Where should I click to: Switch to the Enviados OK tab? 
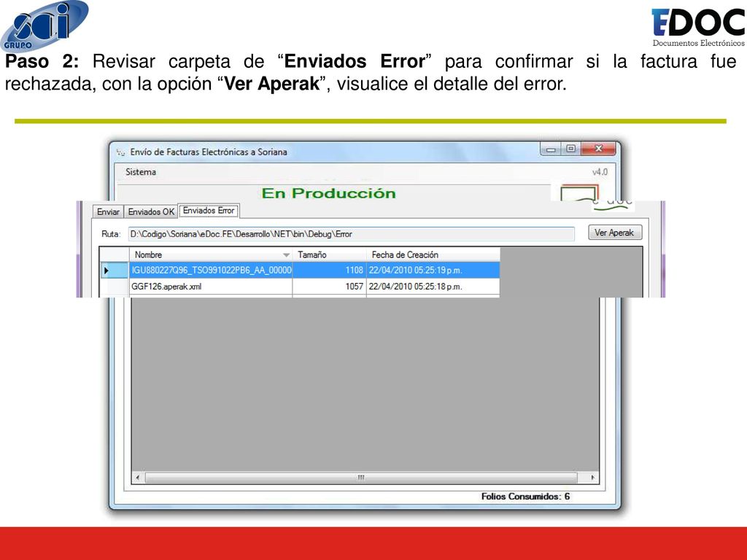click(x=151, y=212)
